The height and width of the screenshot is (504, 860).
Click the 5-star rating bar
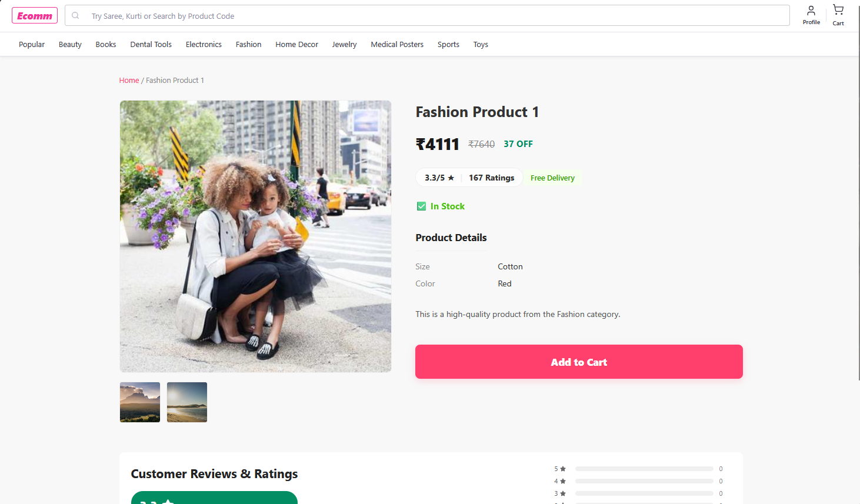click(644, 469)
